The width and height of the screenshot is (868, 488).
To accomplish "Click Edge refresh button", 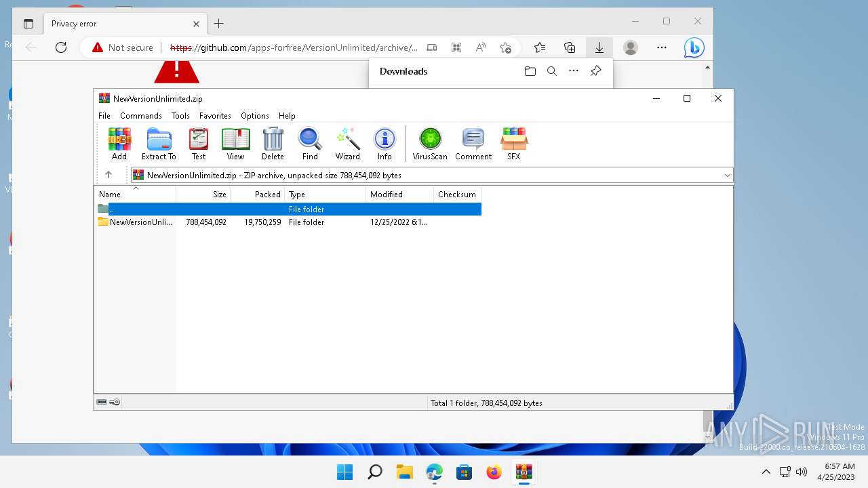I will [61, 47].
